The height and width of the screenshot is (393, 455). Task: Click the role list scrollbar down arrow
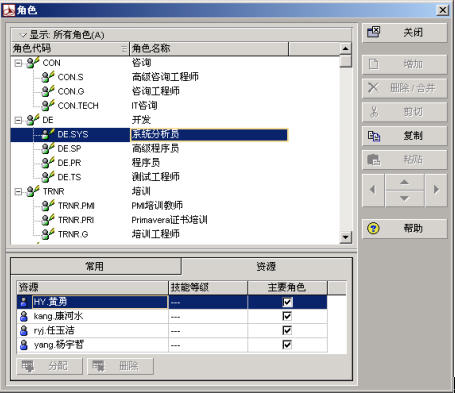point(346,237)
